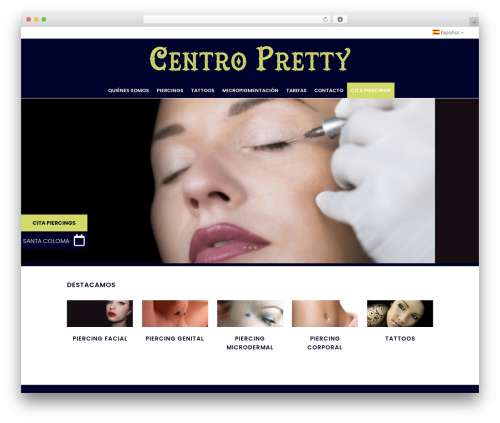Click the Piercing Microdermal text link
The image size is (500, 423).
point(250,343)
